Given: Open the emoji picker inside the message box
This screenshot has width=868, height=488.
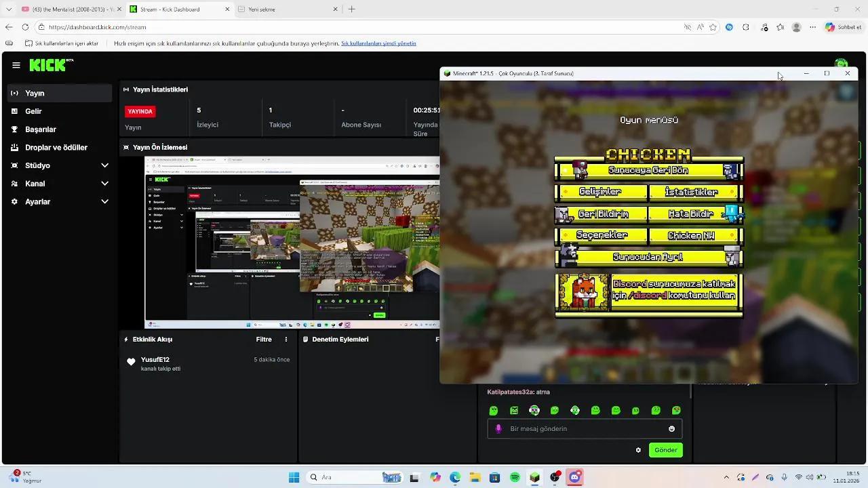Looking at the screenshot, I should tap(671, 428).
